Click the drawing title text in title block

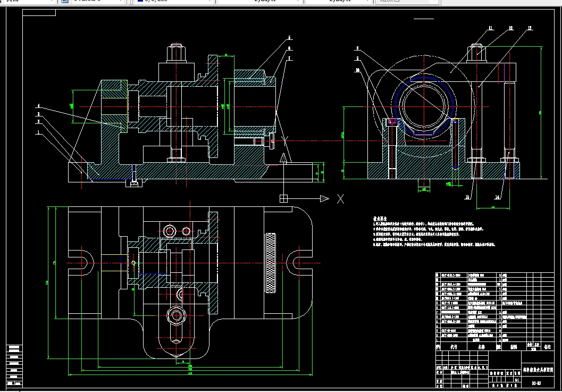click(538, 370)
